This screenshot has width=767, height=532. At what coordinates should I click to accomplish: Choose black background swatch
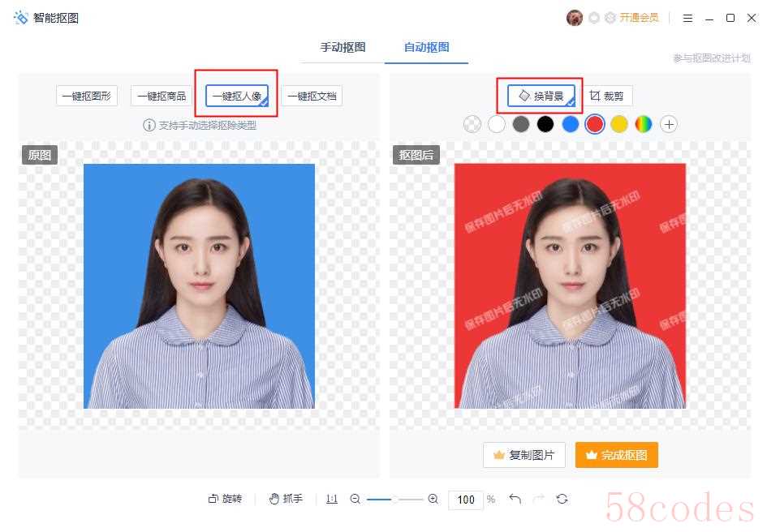point(545,124)
